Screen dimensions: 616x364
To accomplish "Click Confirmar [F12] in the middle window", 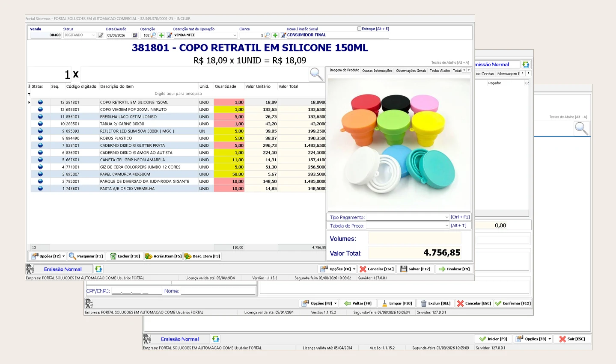I will [x=512, y=303].
